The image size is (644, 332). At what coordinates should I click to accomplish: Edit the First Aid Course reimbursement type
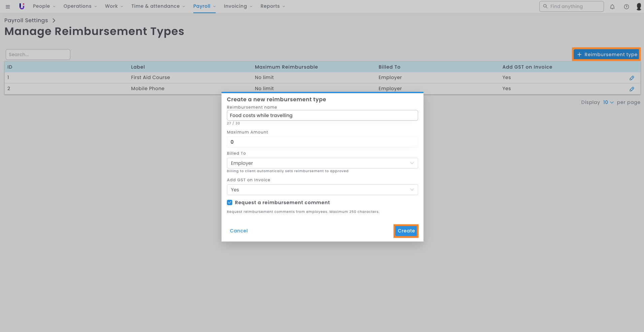pyautogui.click(x=632, y=78)
